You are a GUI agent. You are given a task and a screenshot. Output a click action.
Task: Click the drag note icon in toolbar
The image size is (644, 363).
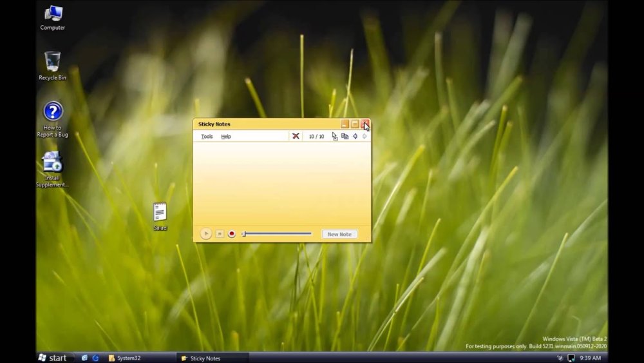[334, 136]
